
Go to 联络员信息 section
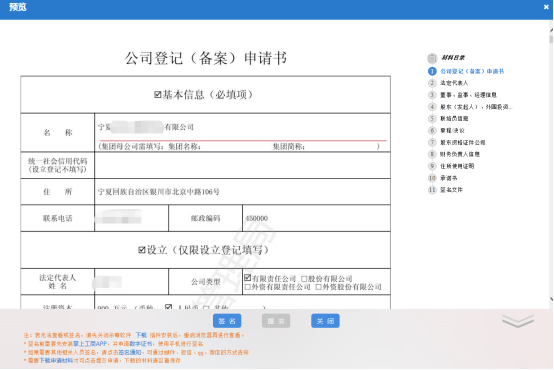pos(454,119)
